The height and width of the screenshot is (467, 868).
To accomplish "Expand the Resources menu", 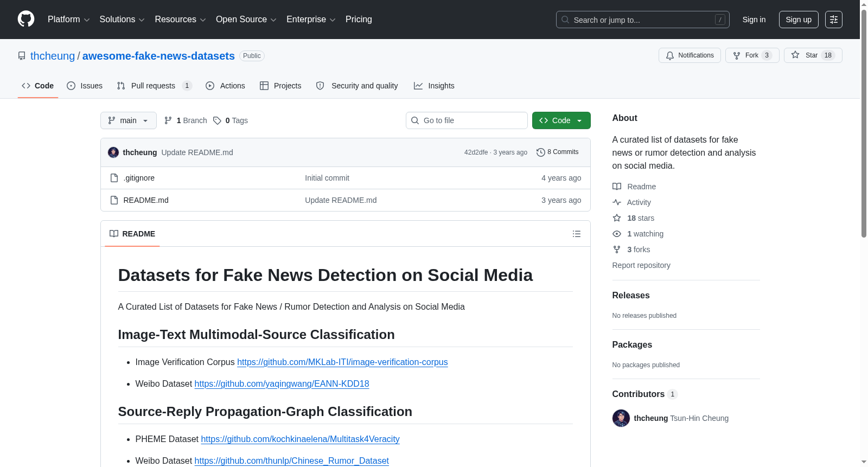I will tap(180, 20).
